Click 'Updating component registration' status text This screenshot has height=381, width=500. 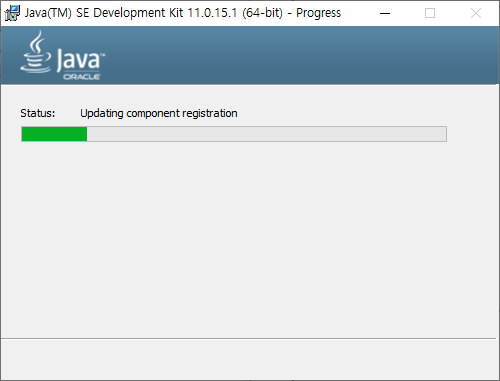point(159,114)
